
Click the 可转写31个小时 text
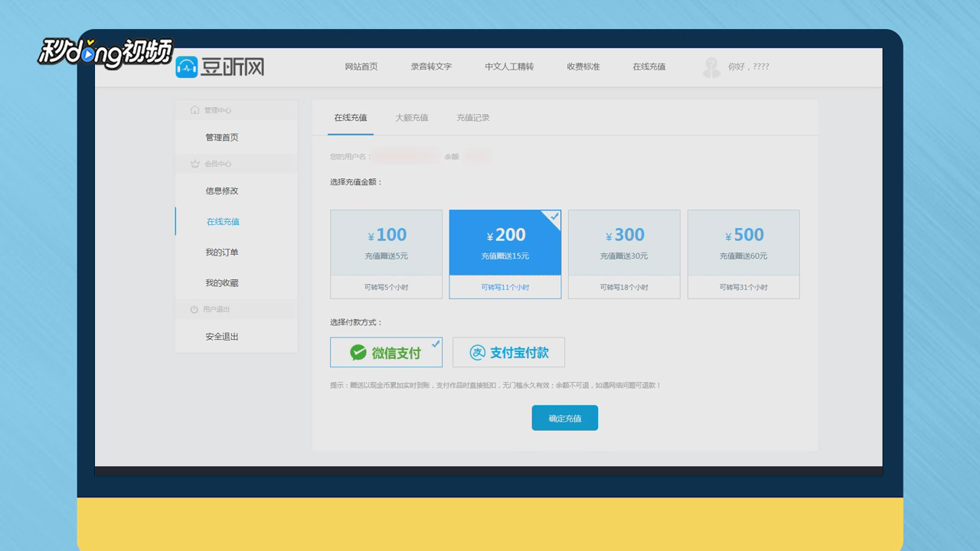pos(743,287)
